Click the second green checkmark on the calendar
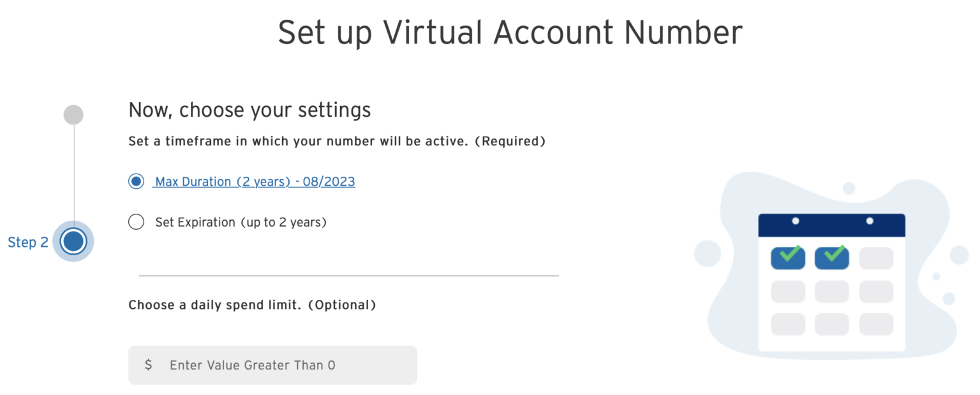The image size is (980, 395). (831, 257)
